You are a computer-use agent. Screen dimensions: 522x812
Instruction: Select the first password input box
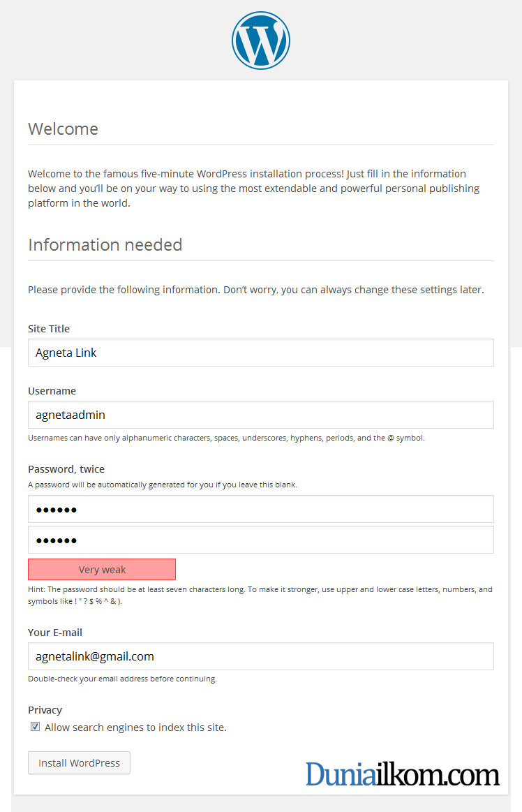click(x=260, y=510)
